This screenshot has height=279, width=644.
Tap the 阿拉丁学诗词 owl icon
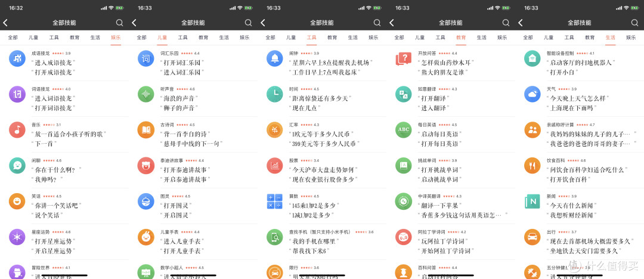403,237
